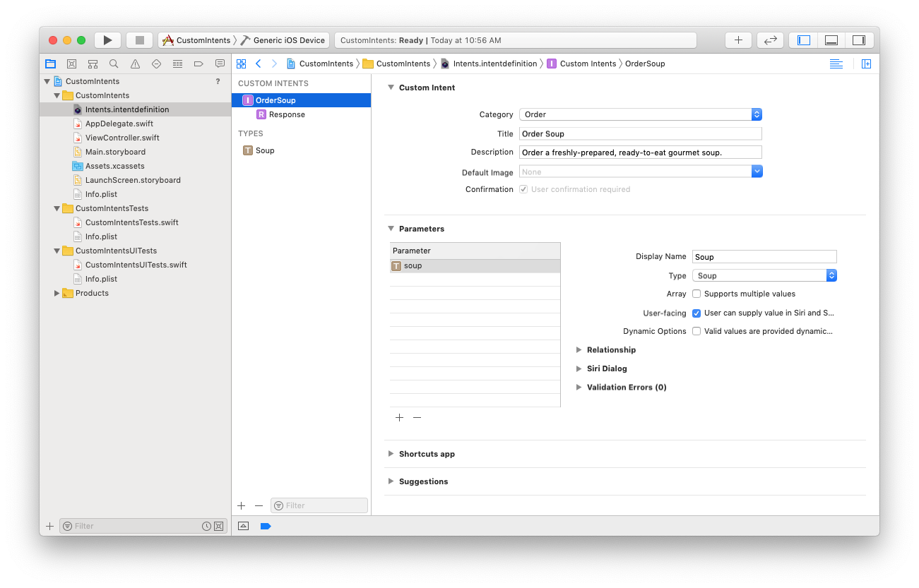Open the Library plus button
This screenshot has width=919, height=588.
[x=738, y=40]
